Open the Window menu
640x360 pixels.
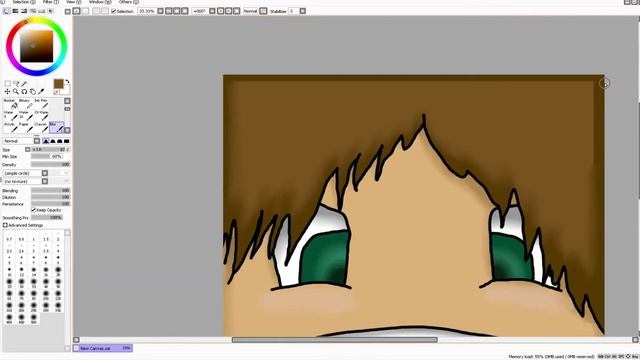(x=100, y=2)
